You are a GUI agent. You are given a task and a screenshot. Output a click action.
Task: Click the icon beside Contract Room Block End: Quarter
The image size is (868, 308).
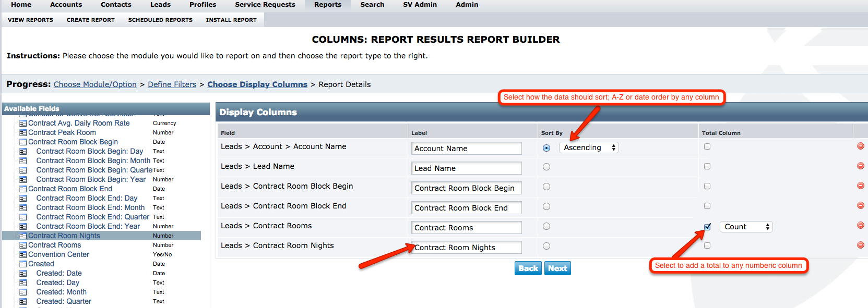click(x=23, y=217)
